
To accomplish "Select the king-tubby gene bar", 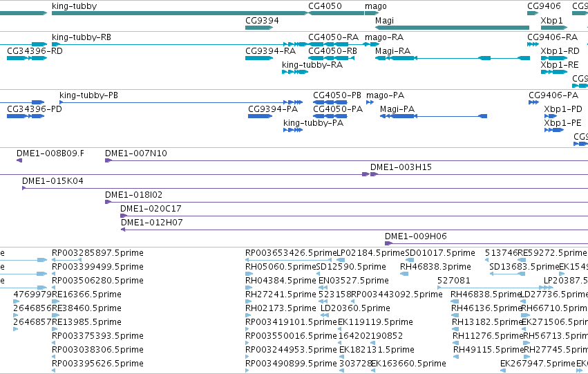I will pyautogui.click(x=180, y=13).
